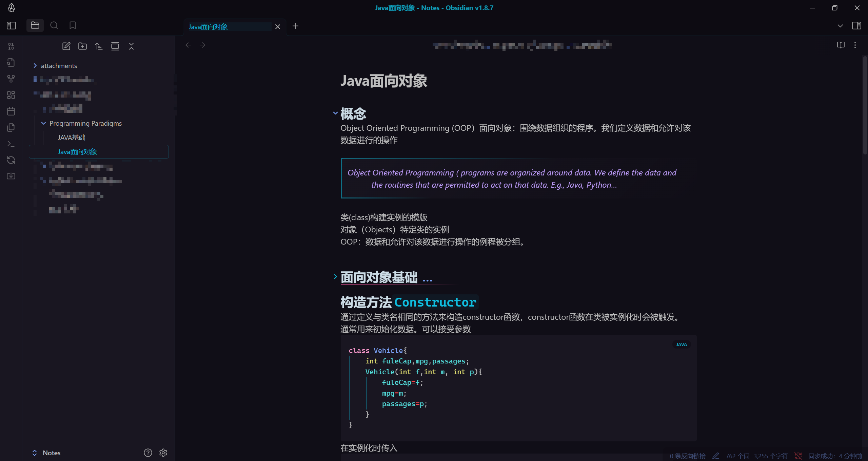The image size is (868, 461).
Task: Open a new tab with plus
Action: [295, 26]
